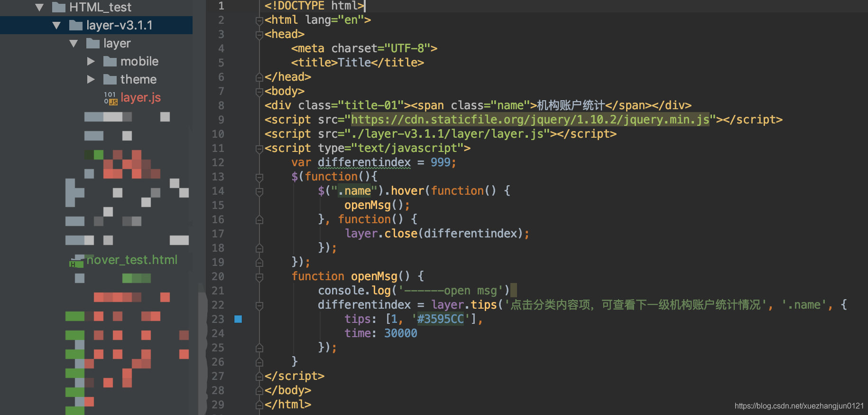
Task: Open hover_test.html in the project tree
Action: coord(132,260)
